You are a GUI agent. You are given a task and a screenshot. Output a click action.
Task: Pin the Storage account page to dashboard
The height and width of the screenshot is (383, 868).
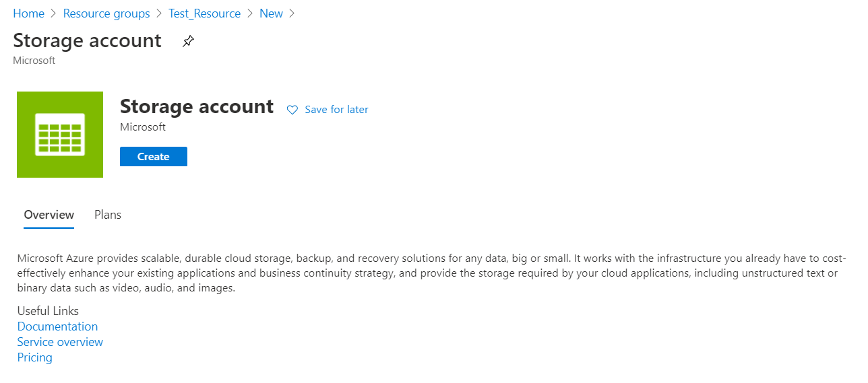click(188, 42)
